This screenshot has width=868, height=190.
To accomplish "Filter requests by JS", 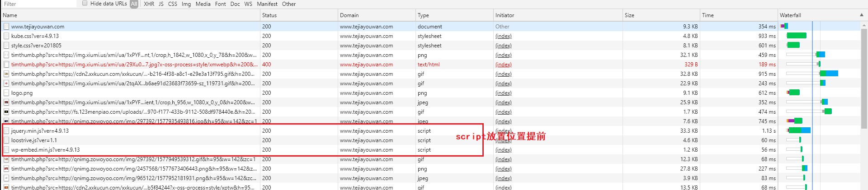I will click(x=161, y=4).
